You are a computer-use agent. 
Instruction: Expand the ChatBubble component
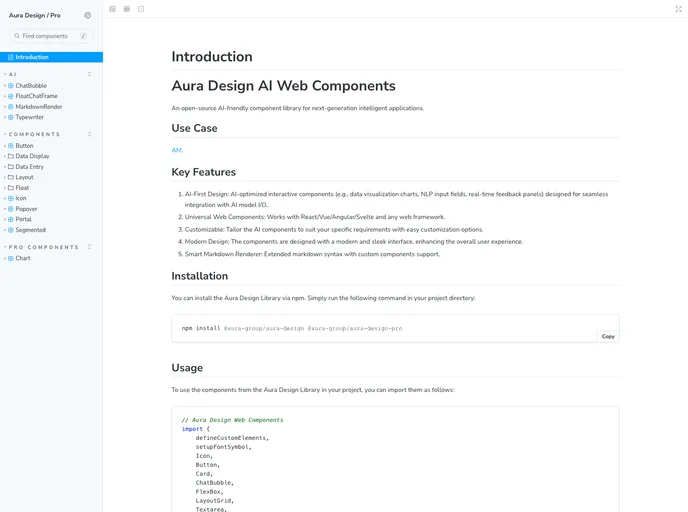coord(31,86)
